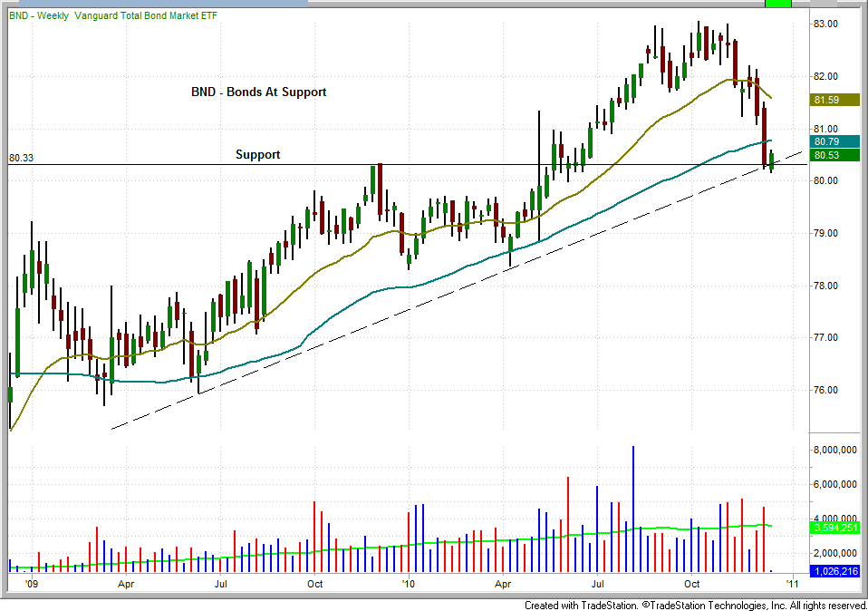This screenshot has height=611, width=868.
Task: Click the TradeStation copyright text
Action: (695, 605)
